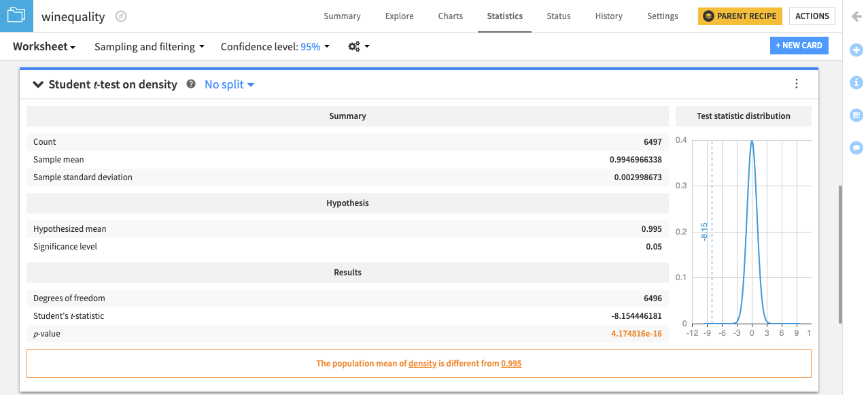
Task: Open the card options kebab menu
Action: click(796, 84)
